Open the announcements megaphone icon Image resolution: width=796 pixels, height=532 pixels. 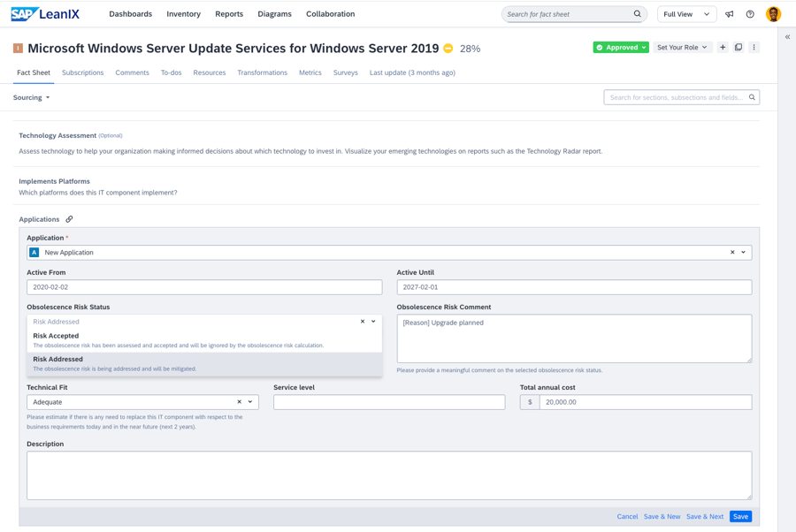tap(730, 14)
